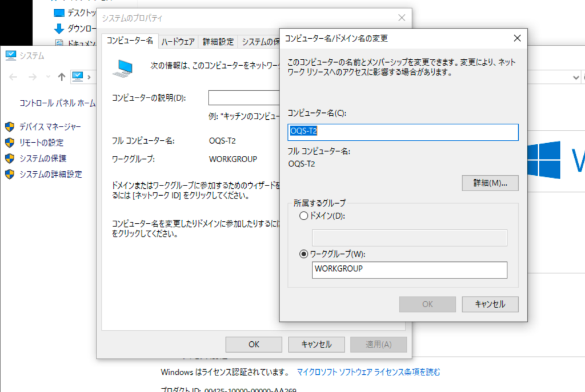The image size is (585, 392).
Task: Click the Advanced System Settings shield icon
Action: [9, 174]
